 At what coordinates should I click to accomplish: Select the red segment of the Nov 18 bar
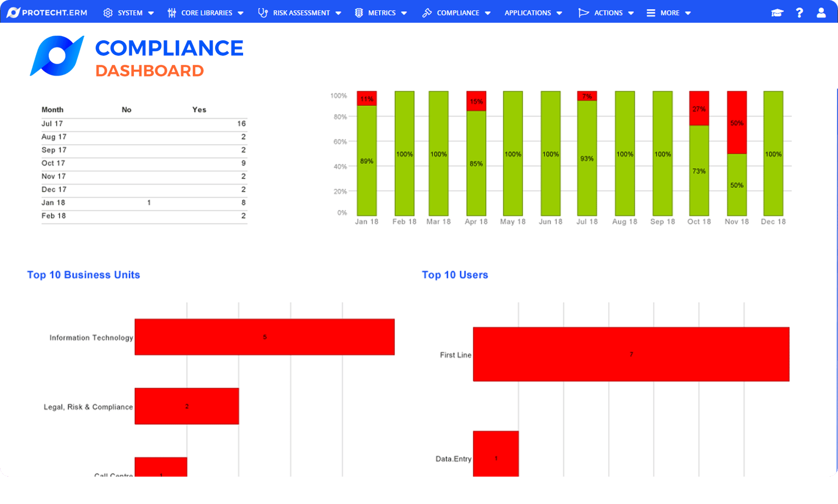point(736,123)
